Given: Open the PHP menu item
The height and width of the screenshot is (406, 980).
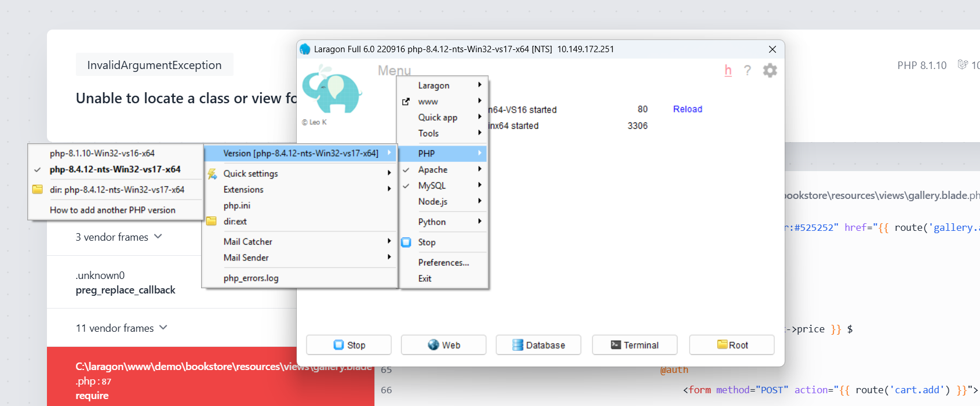Looking at the screenshot, I should pyautogui.click(x=443, y=154).
